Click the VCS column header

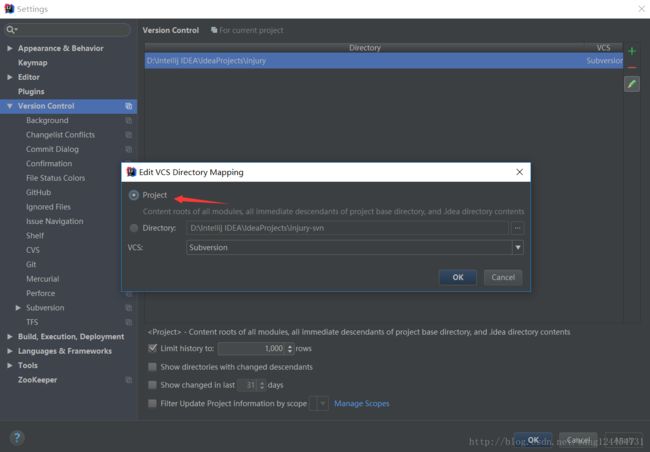coord(604,48)
